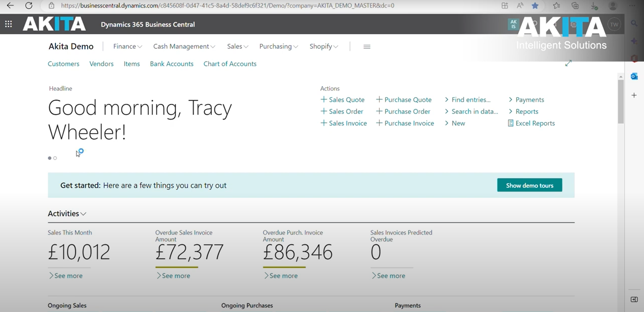Viewport: 644px width, 312px height.
Task: Select the second headline dot indicator
Action: coord(55,158)
